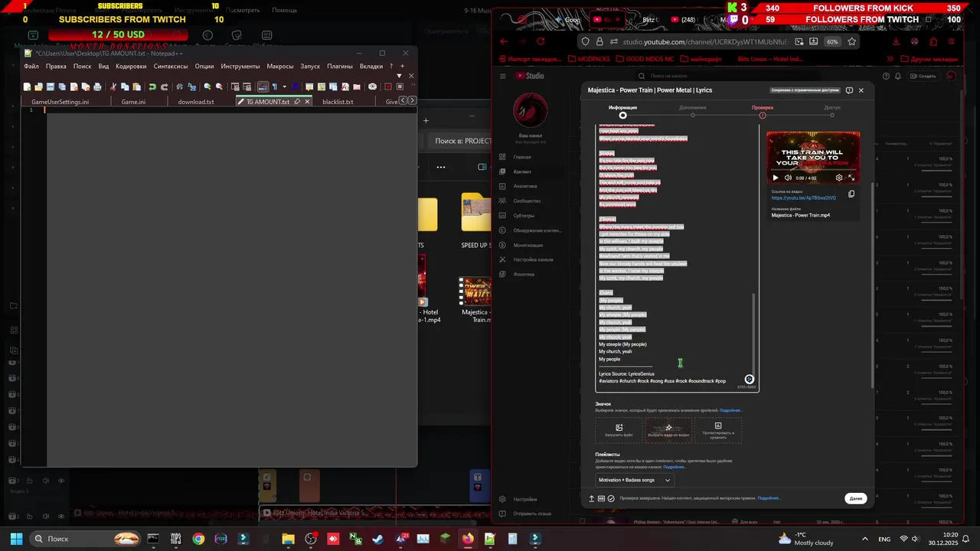Bookmark page with Firefox star icon
980x551 pixels.
click(x=851, y=41)
